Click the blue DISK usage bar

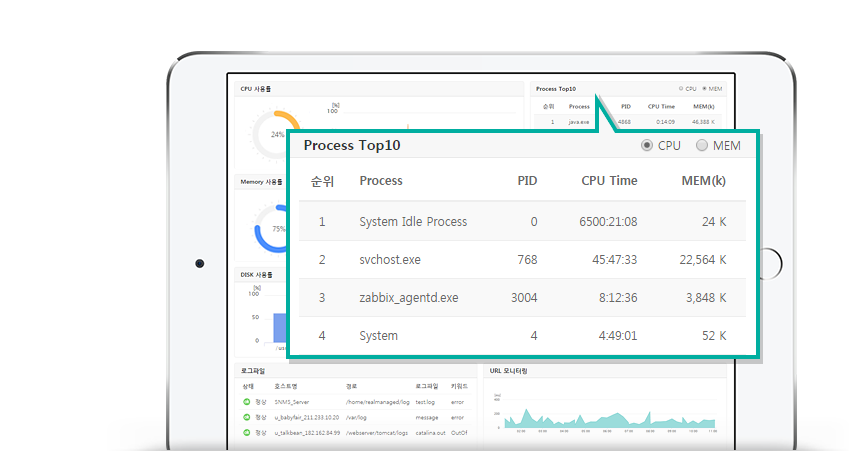279,327
